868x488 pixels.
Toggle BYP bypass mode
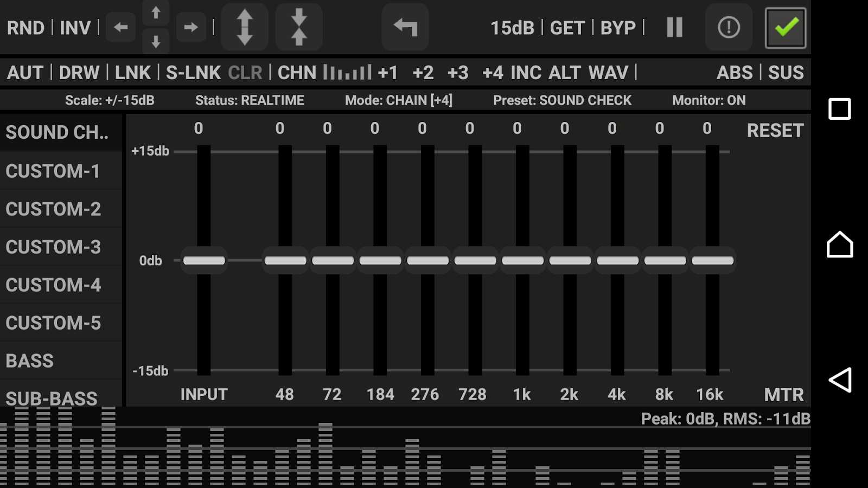(x=618, y=28)
